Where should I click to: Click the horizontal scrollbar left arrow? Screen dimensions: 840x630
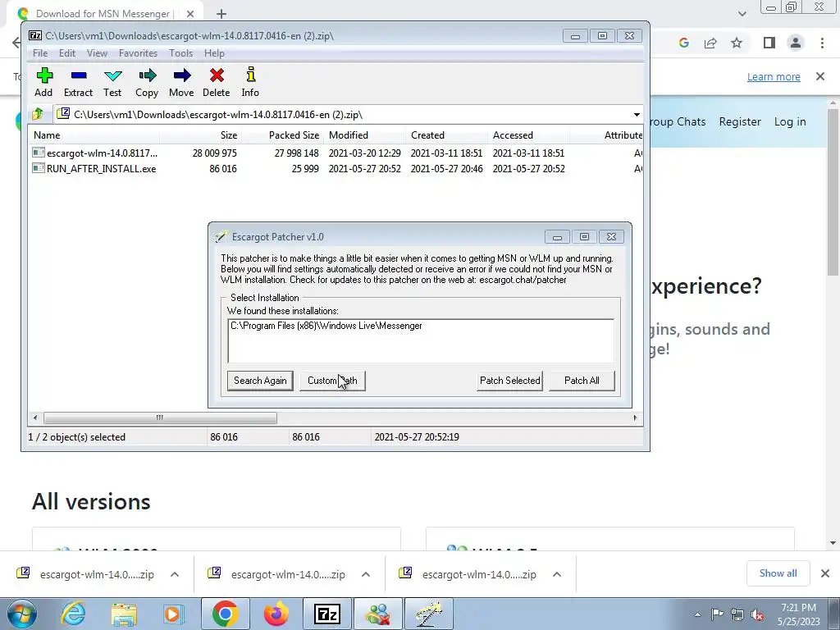pos(35,418)
